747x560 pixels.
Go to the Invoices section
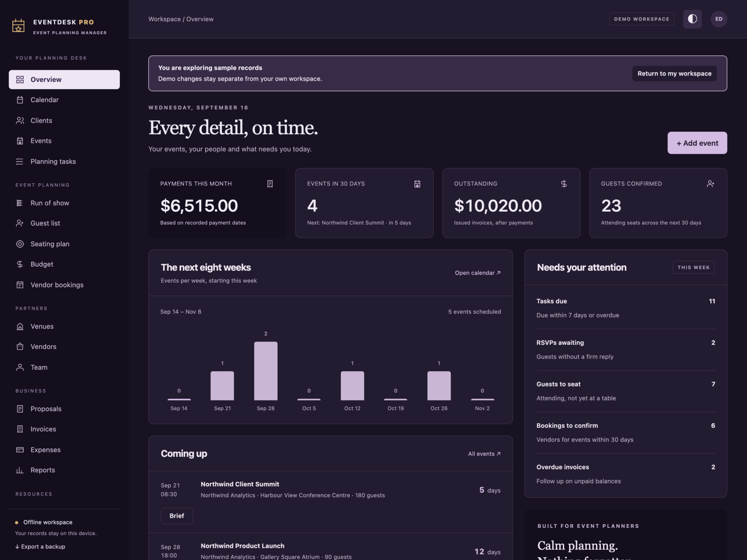[64, 429]
